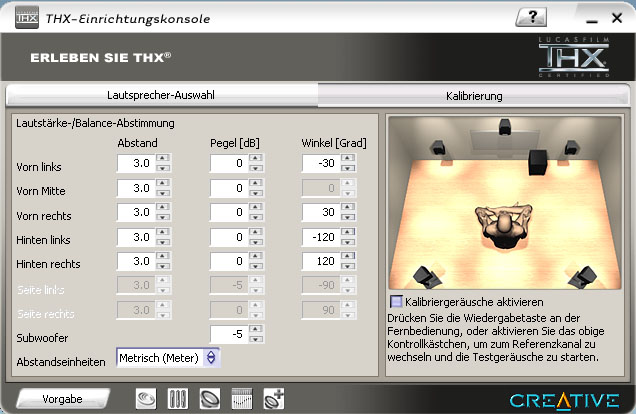
Task: Open the mixer faders icon
Action: pyautogui.click(x=178, y=399)
